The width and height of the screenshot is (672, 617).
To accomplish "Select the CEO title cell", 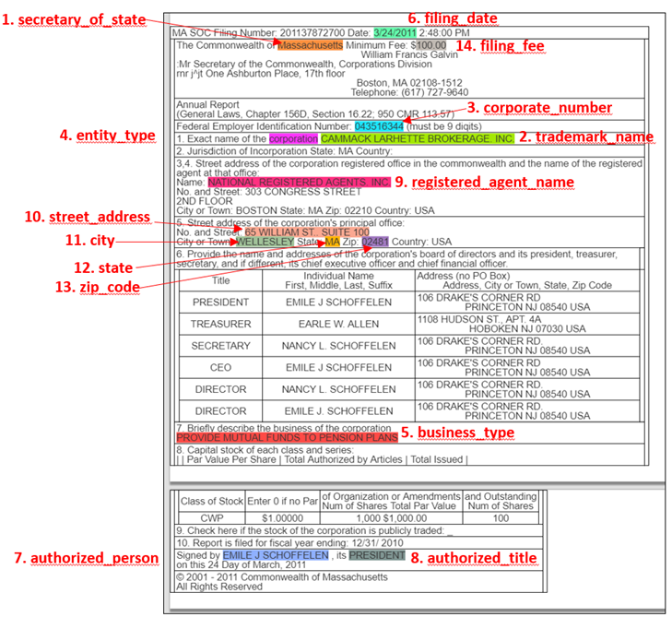I will coord(220,367).
